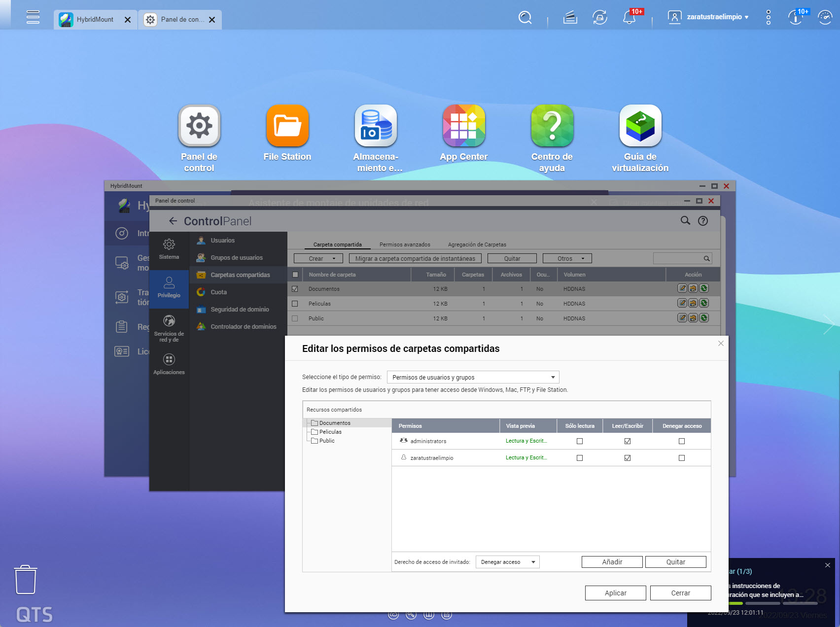Open the search magnifier in top bar
840x627 pixels.
pos(525,18)
